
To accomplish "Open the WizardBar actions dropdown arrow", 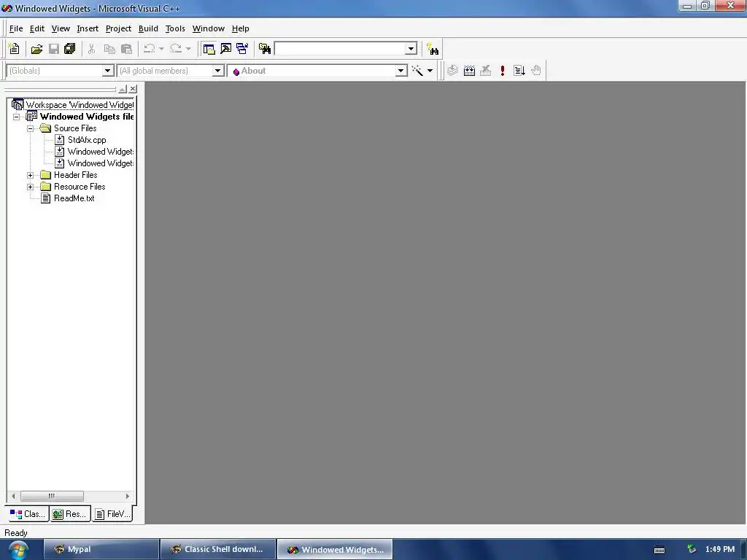I will [430, 71].
